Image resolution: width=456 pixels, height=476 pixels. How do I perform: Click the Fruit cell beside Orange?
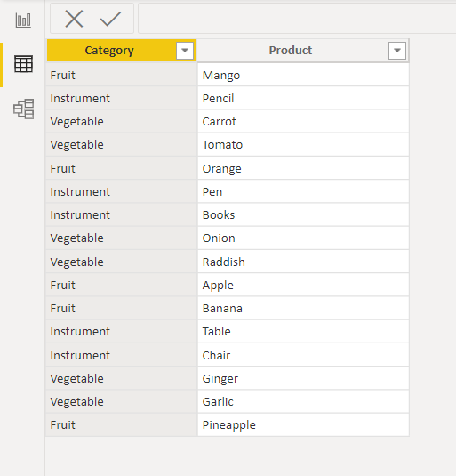tap(121, 168)
